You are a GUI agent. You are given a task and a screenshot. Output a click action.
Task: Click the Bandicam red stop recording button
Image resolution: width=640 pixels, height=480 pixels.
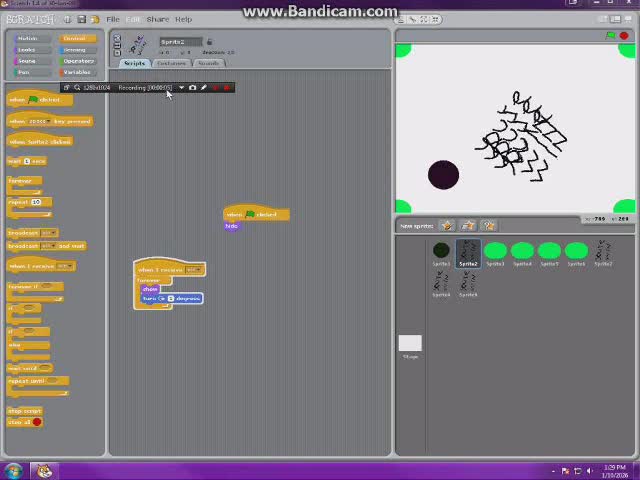[227, 87]
